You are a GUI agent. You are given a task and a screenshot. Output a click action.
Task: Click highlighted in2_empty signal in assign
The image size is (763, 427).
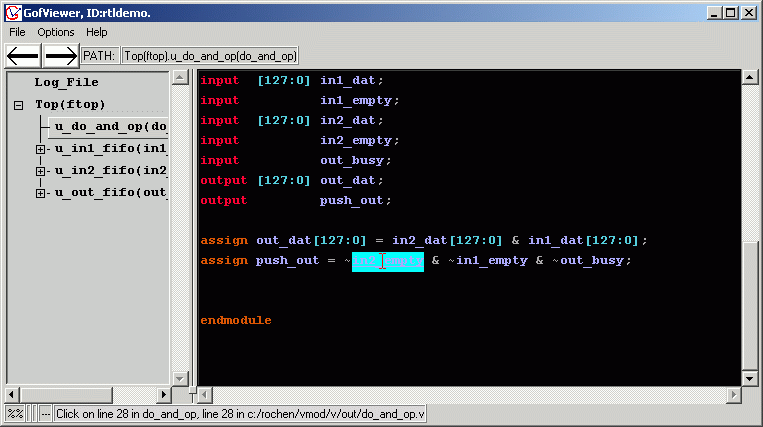(388, 261)
